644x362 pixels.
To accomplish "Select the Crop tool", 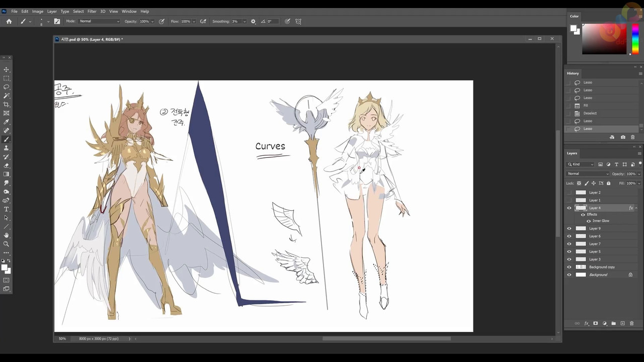I will (7, 105).
